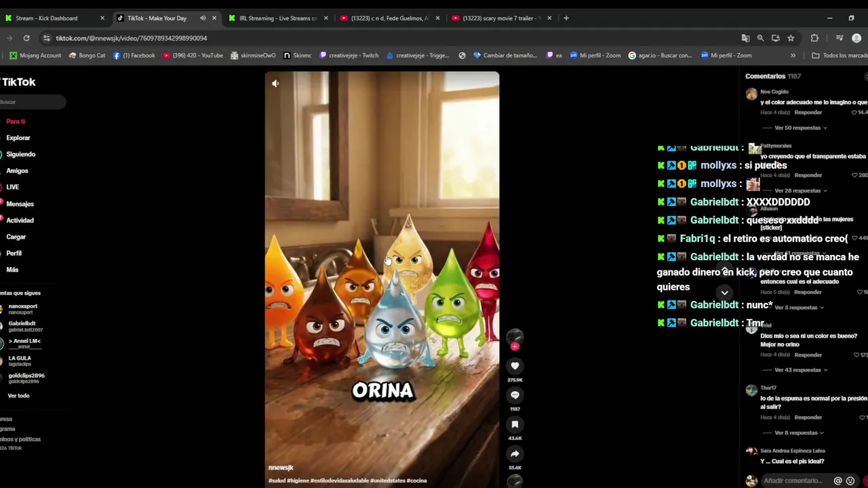Screen dimensions: 868x488
Task: Save the video with the bookmark icon
Action: (515, 424)
